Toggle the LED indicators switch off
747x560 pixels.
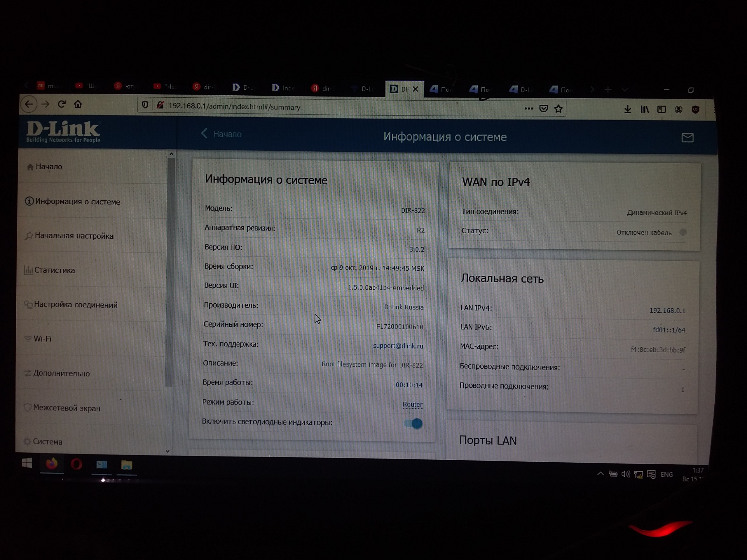pos(413,423)
